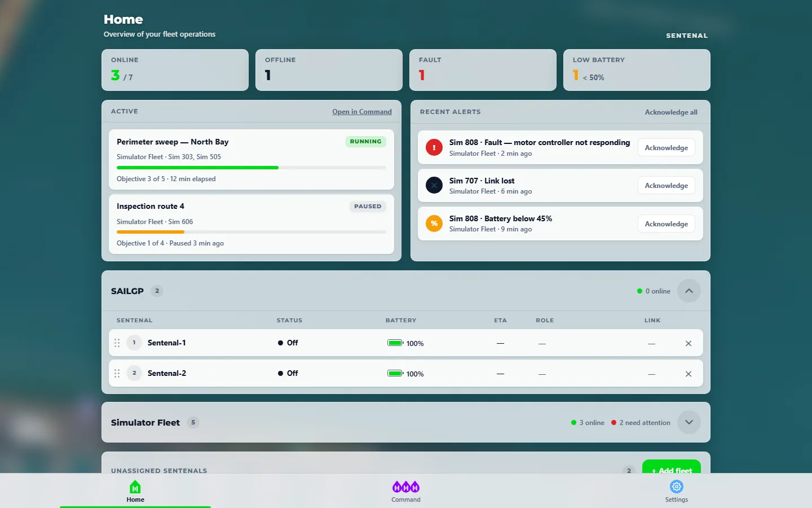Click the Simulator Fleet count badge 5
Image resolution: width=812 pixels, height=508 pixels.
click(x=193, y=422)
